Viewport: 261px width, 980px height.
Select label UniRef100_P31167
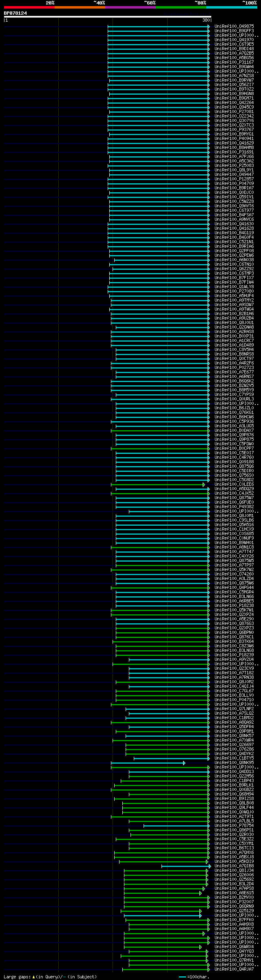(x=234, y=62)
